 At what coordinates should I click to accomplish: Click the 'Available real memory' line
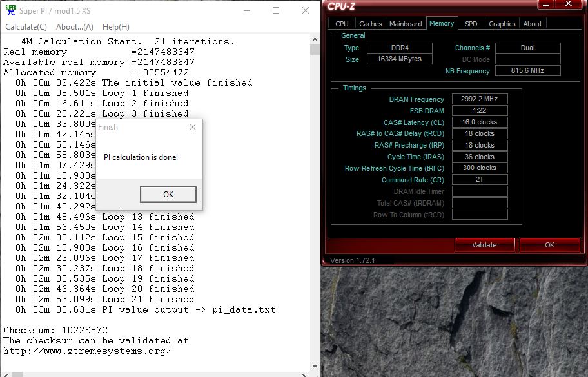coord(99,63)
